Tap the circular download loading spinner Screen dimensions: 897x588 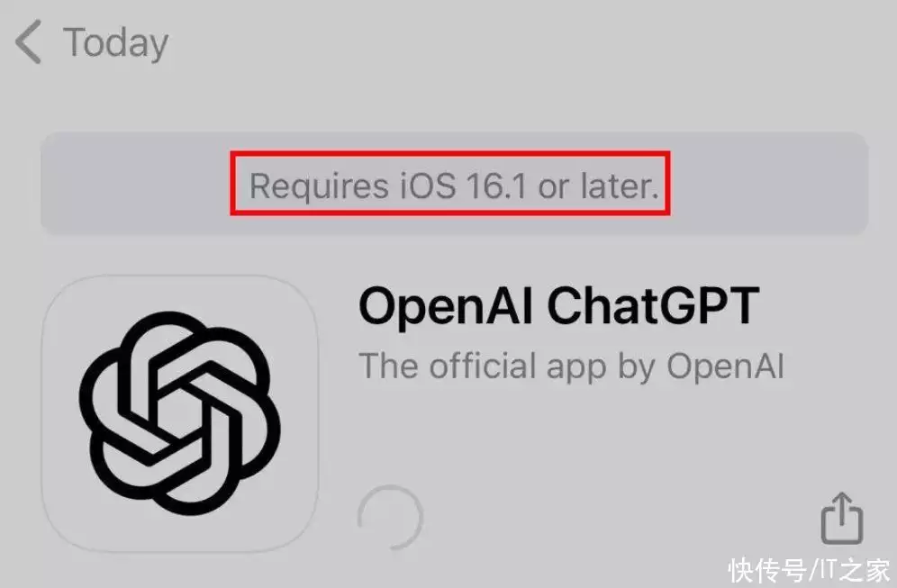(390, 518)
